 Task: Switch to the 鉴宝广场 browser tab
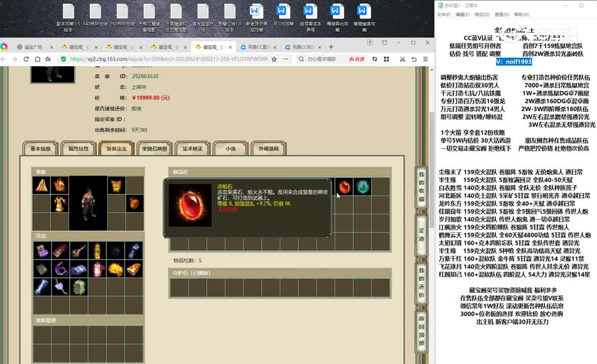33,47
